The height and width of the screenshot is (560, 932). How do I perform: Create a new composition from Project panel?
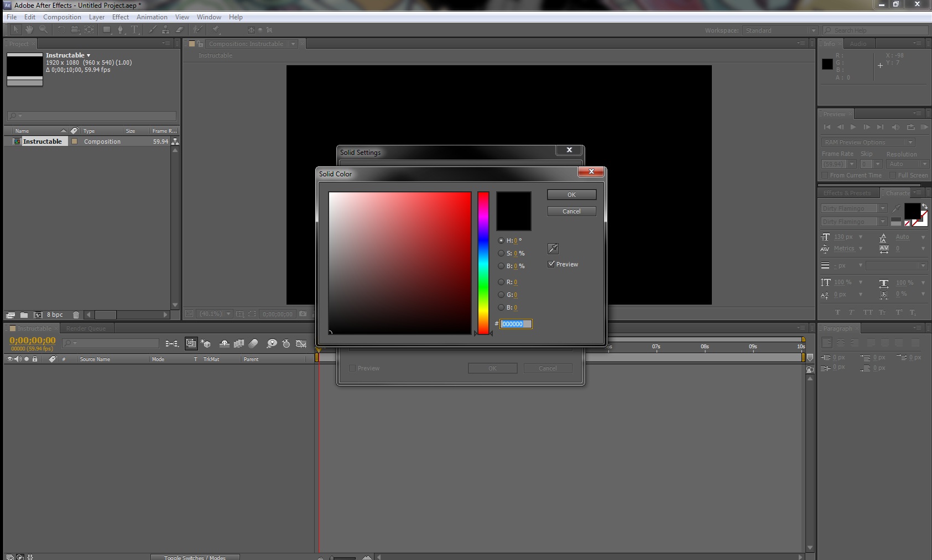38,315
